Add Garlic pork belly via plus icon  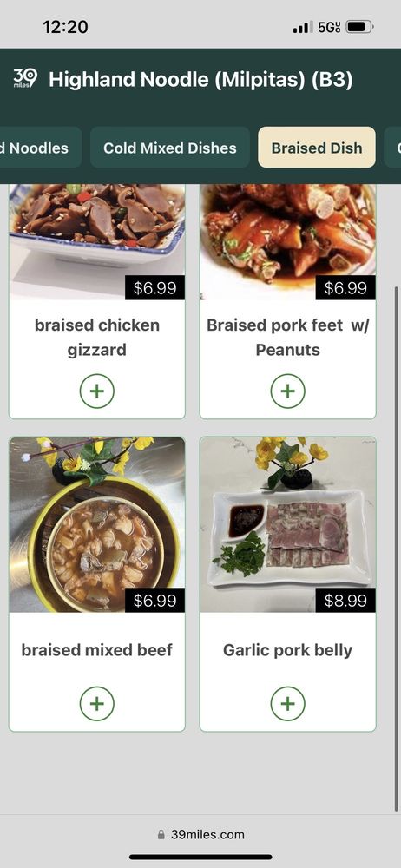click(x=287, y=704)
